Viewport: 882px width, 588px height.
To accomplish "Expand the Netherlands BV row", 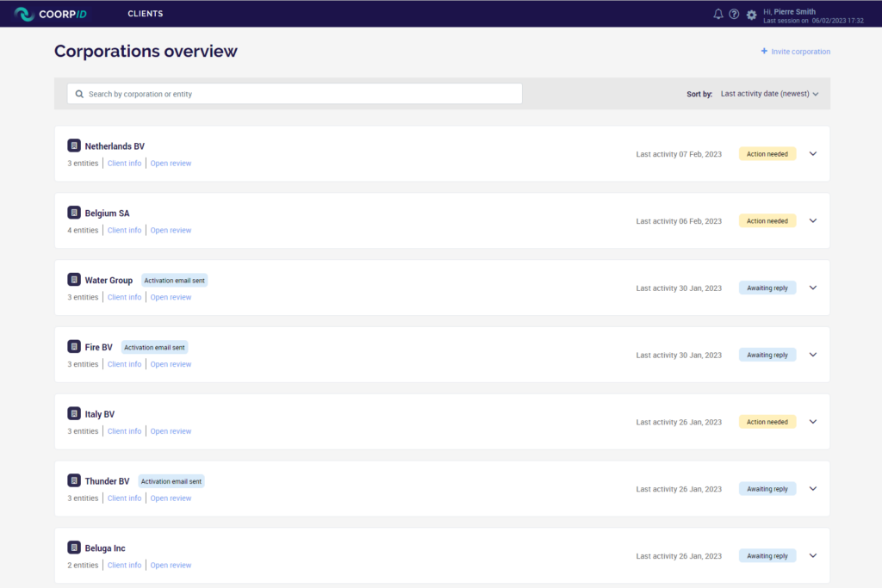I will tap(812, 153).
